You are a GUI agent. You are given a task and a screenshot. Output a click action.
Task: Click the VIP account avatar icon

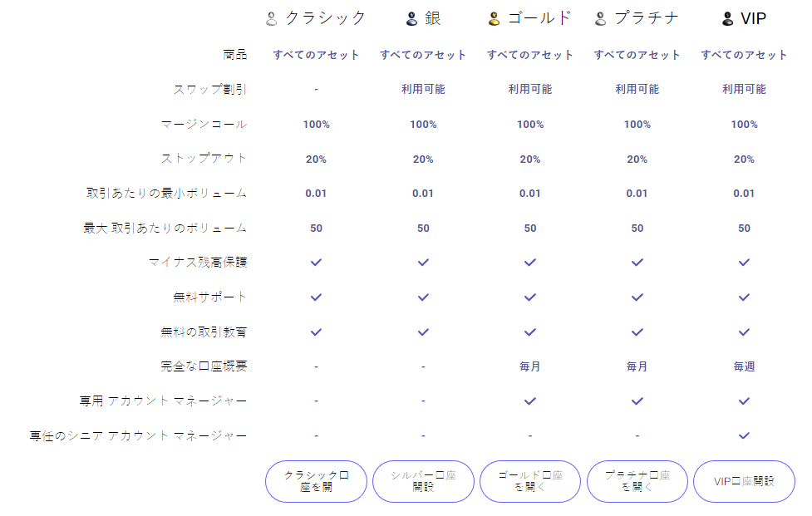728,18
